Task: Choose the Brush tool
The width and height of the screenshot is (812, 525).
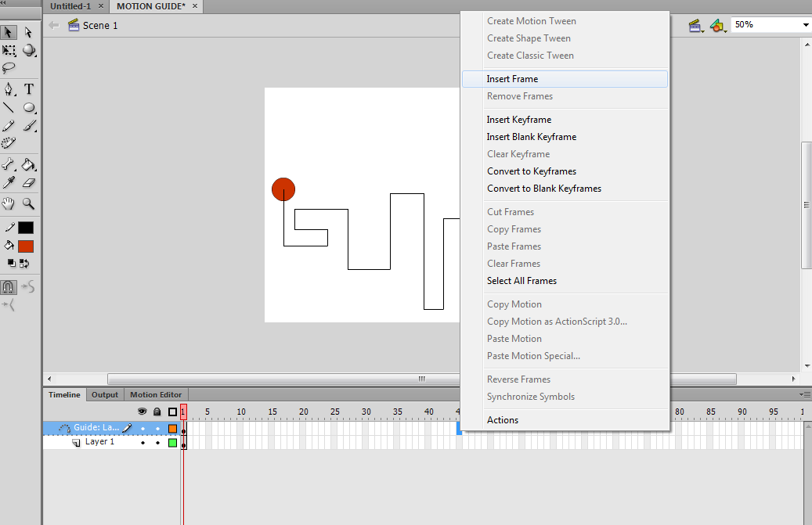Action: pos(28,127)
